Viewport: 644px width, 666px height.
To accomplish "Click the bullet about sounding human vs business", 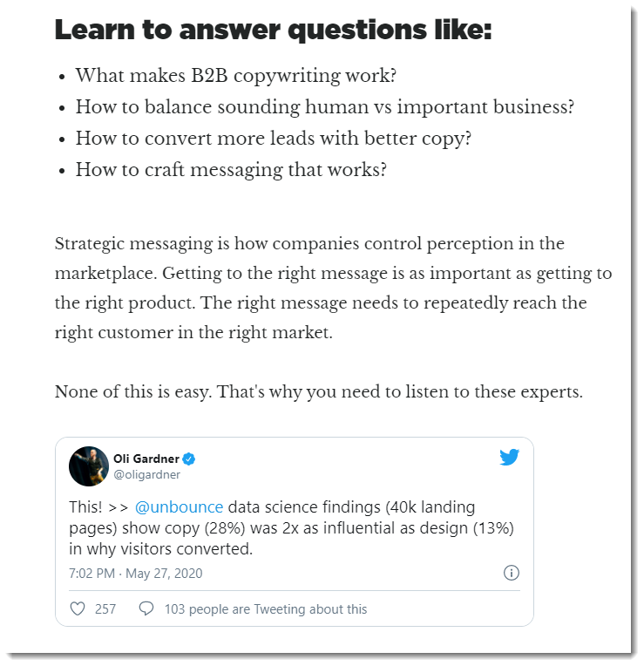I will [325, 107].
